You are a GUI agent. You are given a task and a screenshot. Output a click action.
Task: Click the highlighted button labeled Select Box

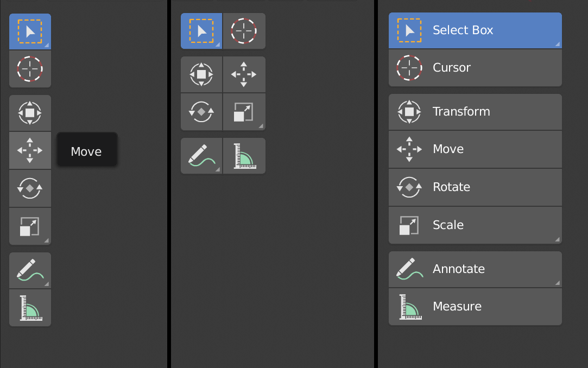click(x=475, y=30)
